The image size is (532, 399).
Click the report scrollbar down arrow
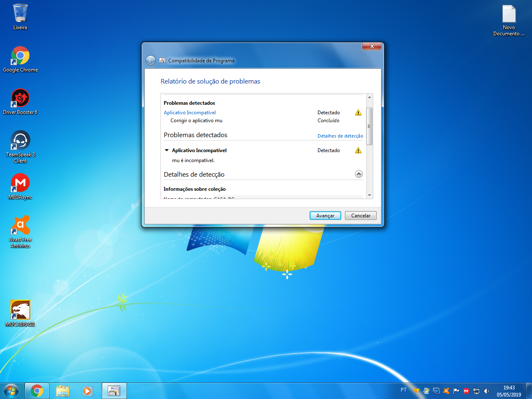[x=369, y=195]
